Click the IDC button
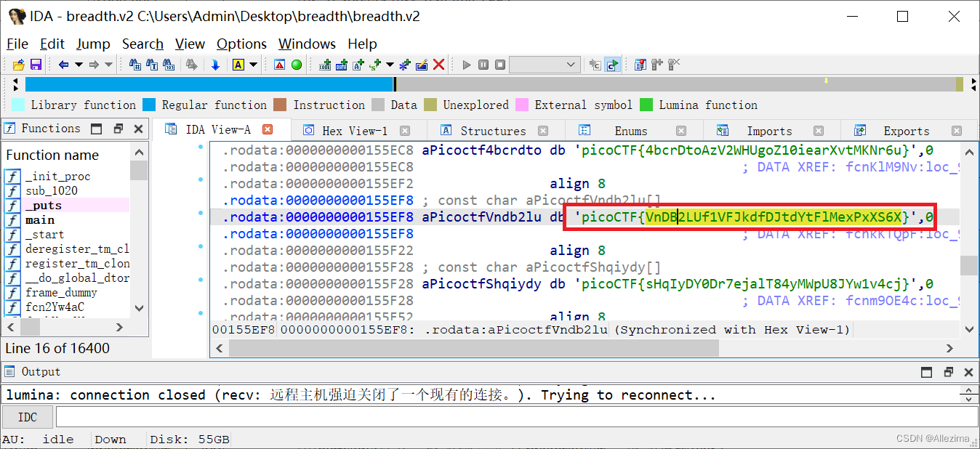The height and width of the screenshot is (449, 980). click(28, 417)
